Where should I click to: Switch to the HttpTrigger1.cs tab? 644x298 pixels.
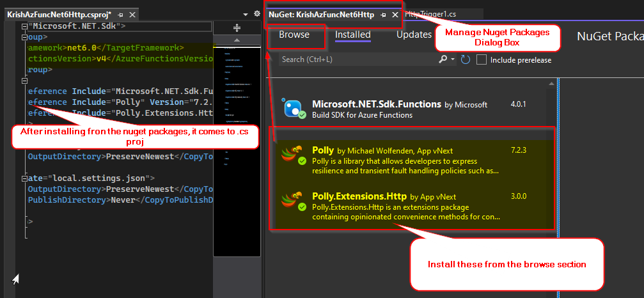(430, 14)
